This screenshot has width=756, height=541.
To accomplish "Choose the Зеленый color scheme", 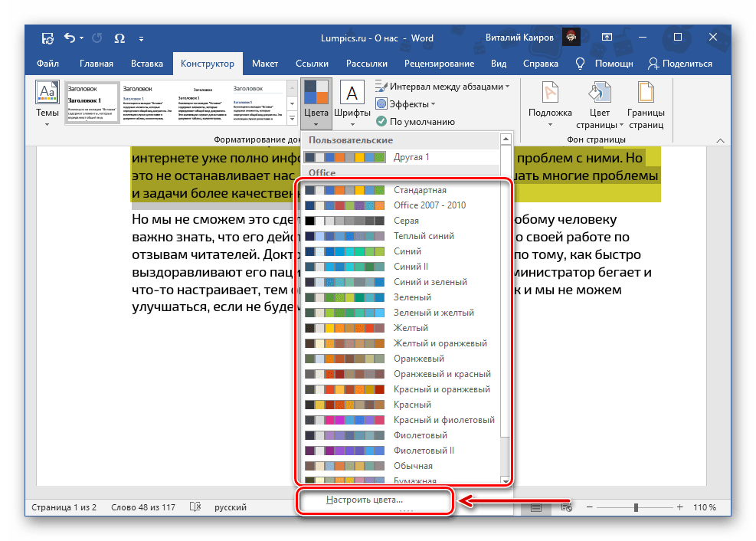I will click(x=399, y=297).
